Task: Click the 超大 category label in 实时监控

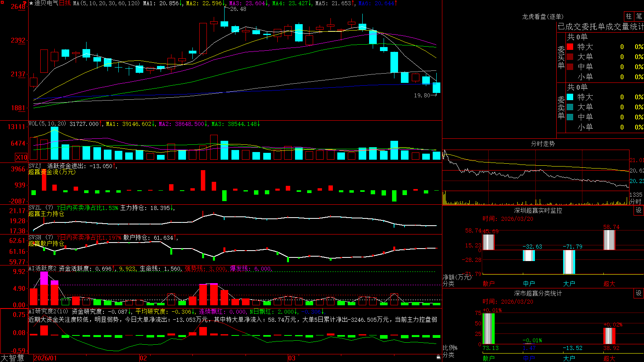Action: (x=609, y=284)
